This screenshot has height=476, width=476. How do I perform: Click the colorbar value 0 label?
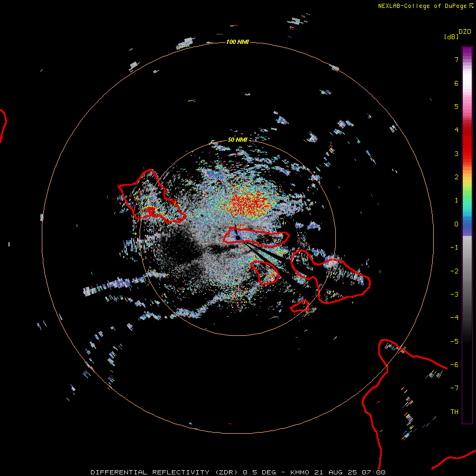(x=456, y=224)
